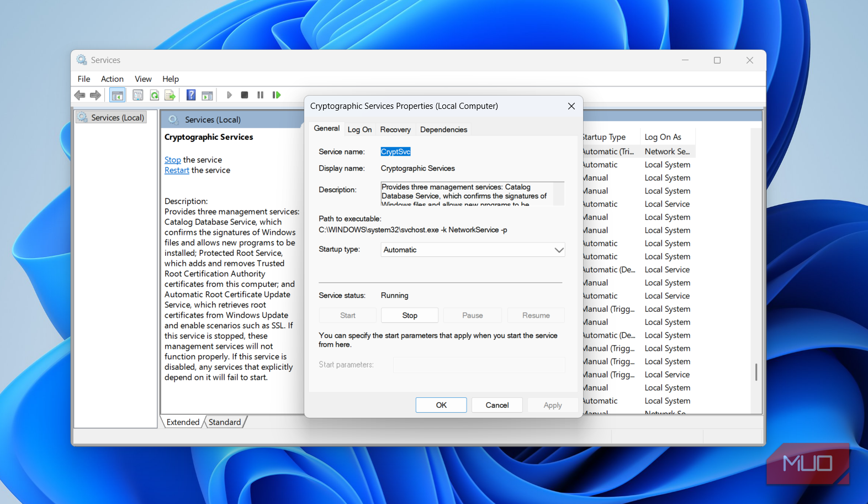Click the Stop the service link

tap(172, 160)
